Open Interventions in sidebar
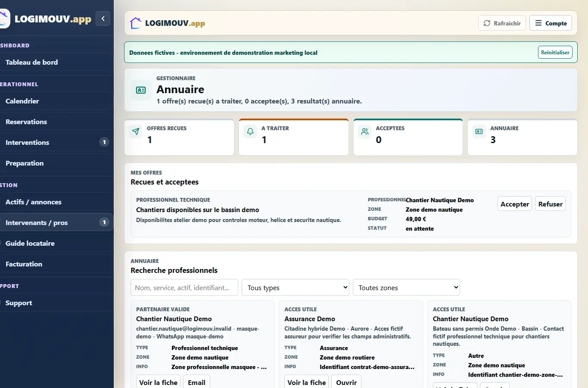The image size is (588, 388). point(56,142)
